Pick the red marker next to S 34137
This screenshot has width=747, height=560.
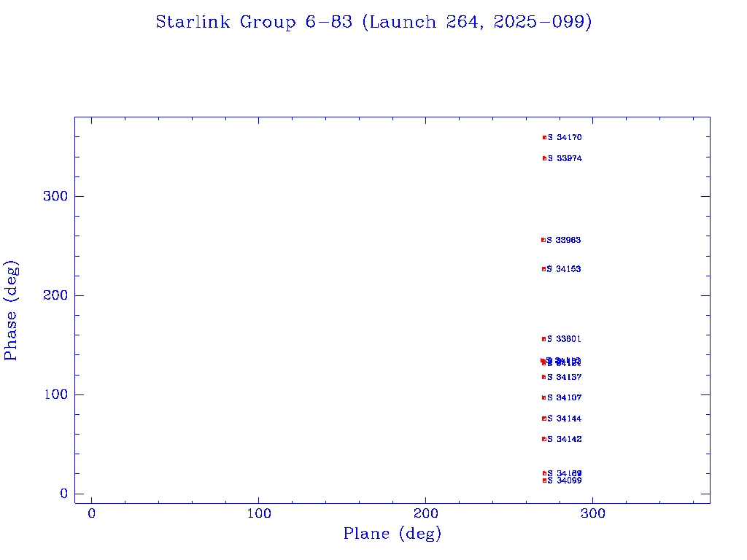[543, 377]
